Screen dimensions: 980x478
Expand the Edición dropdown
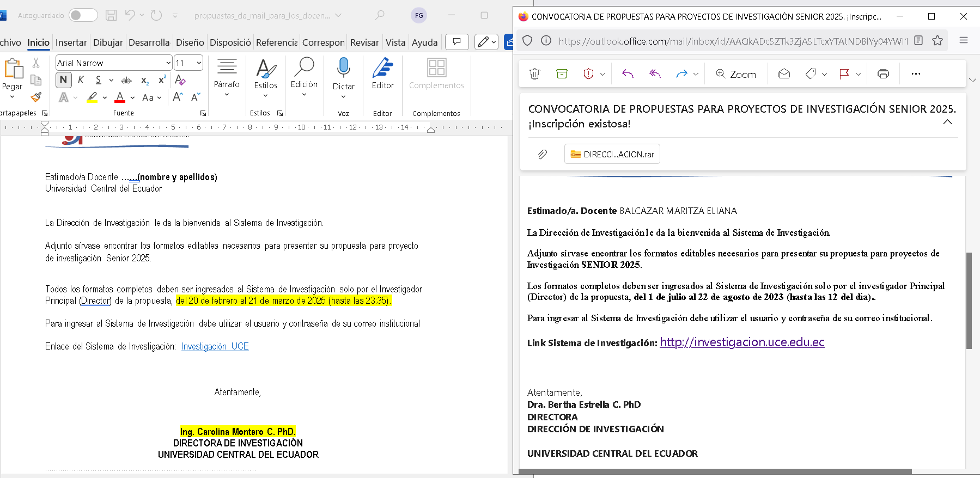tap(304, 94)
